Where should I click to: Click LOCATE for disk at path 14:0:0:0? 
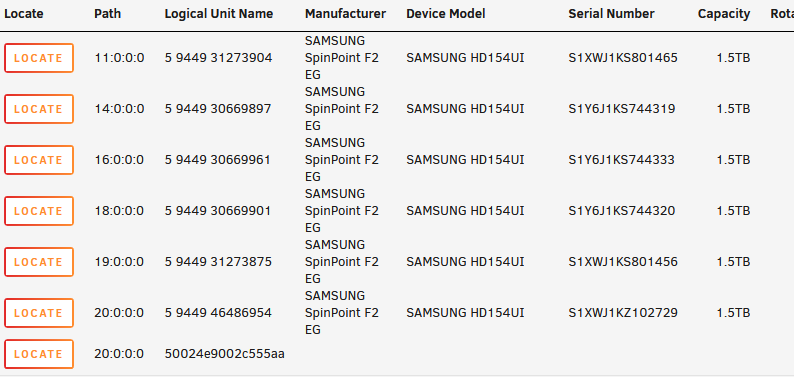coord(39,109)
